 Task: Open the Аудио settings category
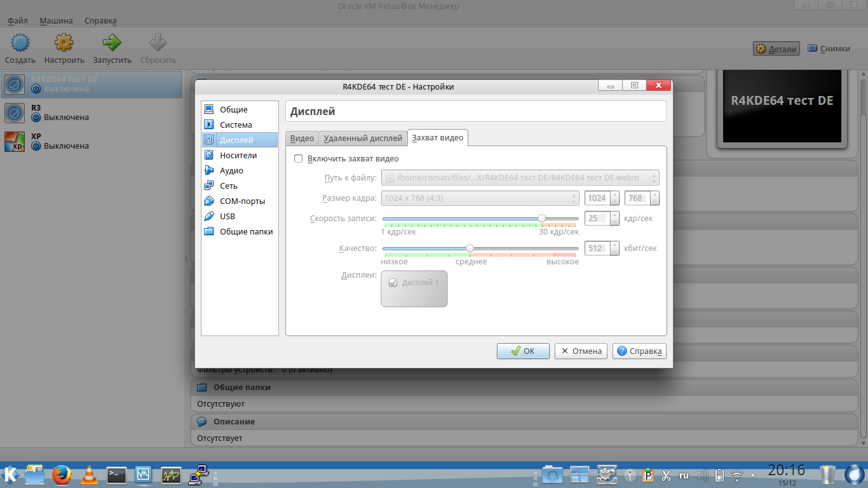240,170
